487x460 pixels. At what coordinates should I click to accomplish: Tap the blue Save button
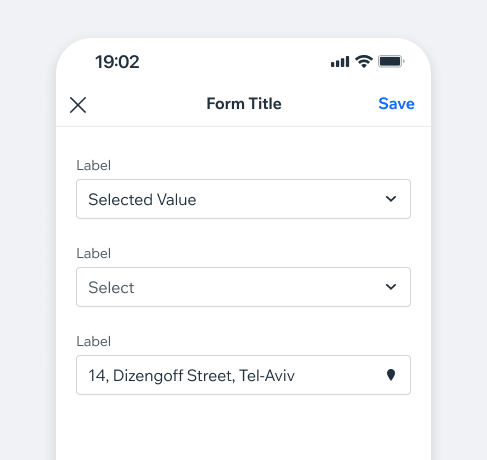396,104
